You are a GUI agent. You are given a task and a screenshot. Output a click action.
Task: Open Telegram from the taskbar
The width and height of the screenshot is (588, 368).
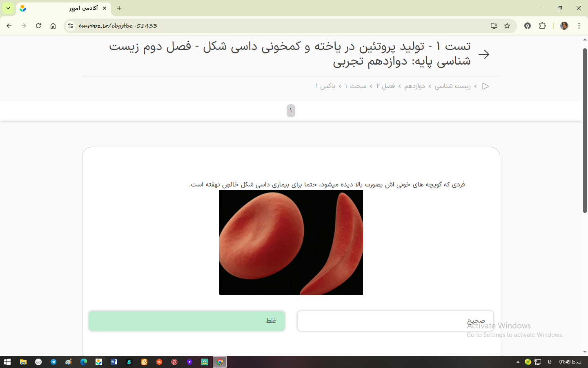(53, 362)
